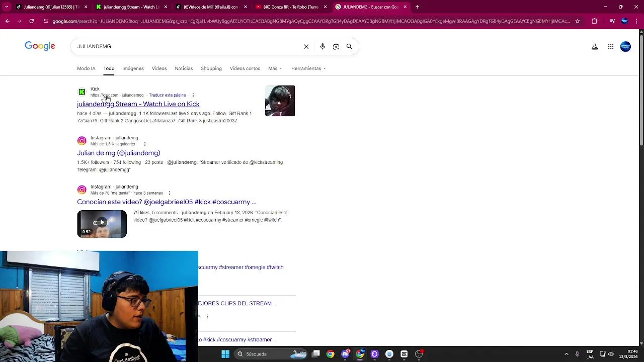Click the browser address bar URL
This screenshot has height=362, width=644.
pyautogui.click(x=311, y=21)
